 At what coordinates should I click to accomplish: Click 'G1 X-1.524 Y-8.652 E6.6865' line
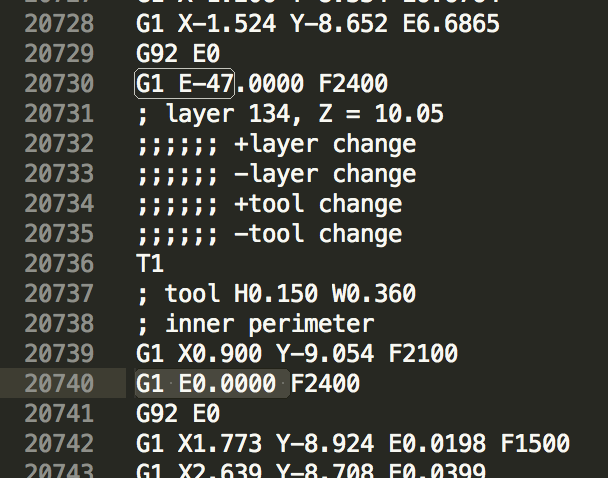[318, 23]
